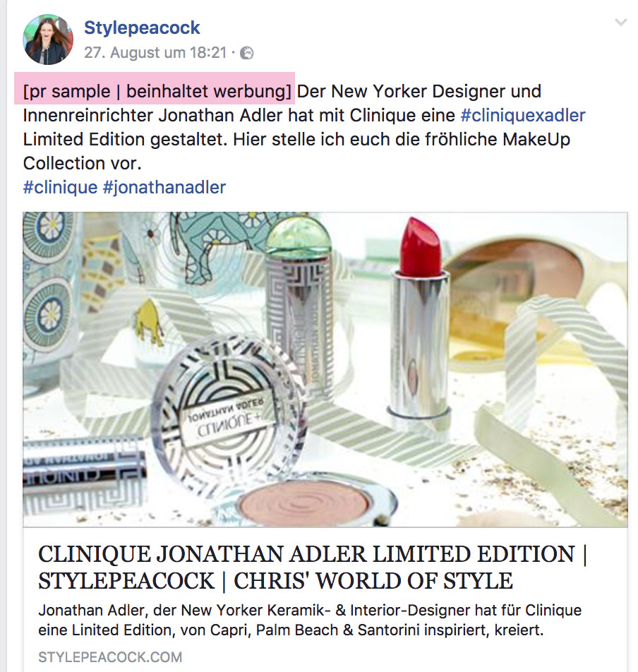638x672 pixels.
Task: Click the article description about Jonathan Adler
Action: coord(310,620)
